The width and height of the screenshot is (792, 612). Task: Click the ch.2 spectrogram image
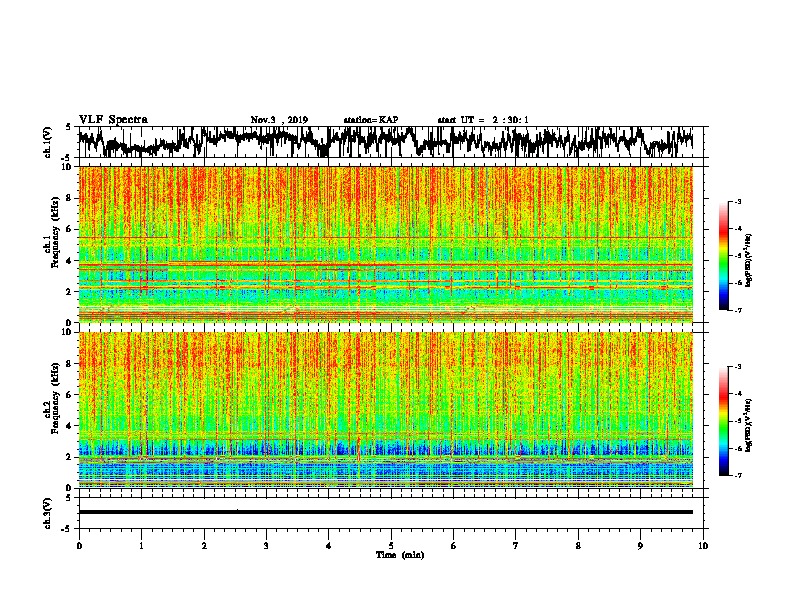click(x=385, y=410)
